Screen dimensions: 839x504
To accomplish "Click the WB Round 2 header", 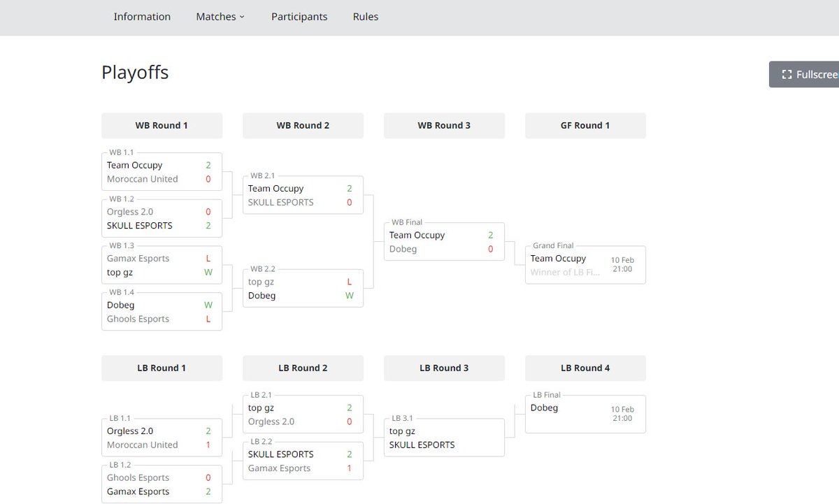I will (303, 126).
